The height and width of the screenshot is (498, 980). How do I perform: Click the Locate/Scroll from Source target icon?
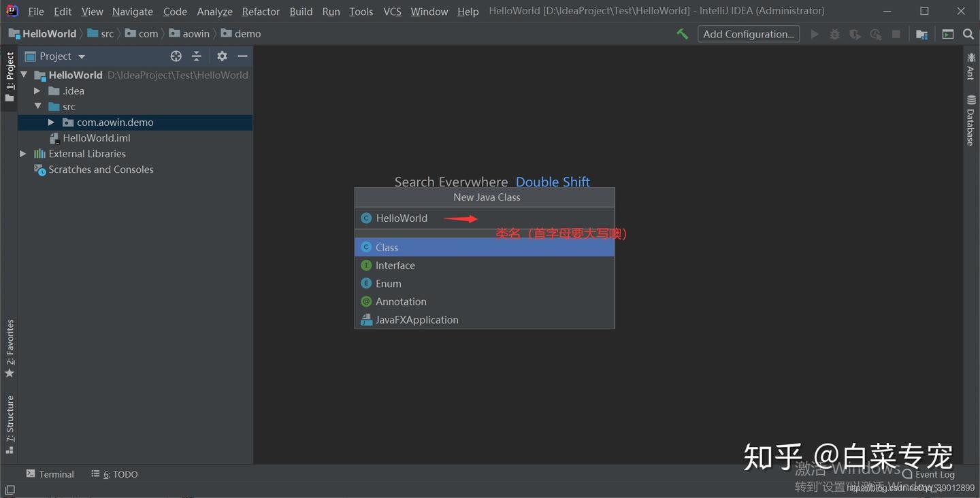coord(176,56)
